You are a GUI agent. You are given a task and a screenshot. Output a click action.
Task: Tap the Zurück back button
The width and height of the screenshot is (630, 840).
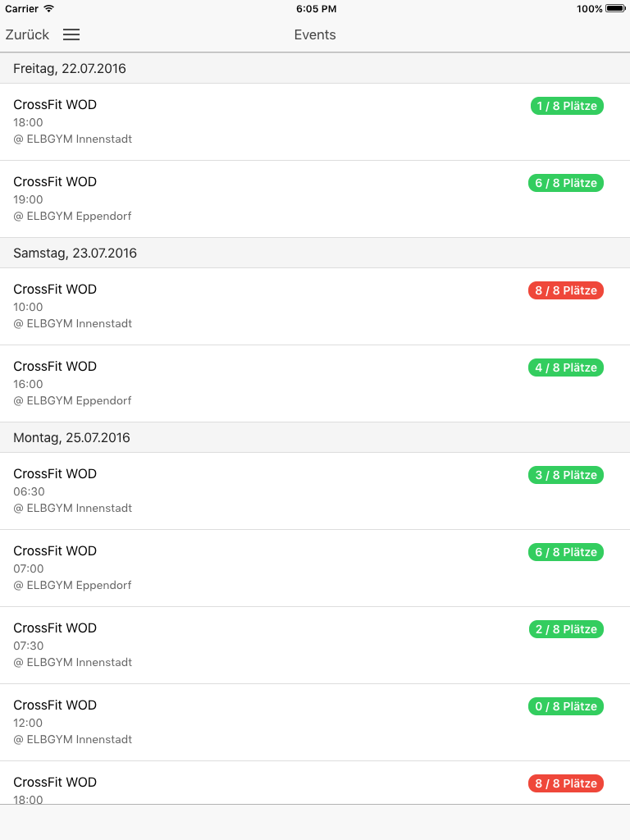(27, 34)
